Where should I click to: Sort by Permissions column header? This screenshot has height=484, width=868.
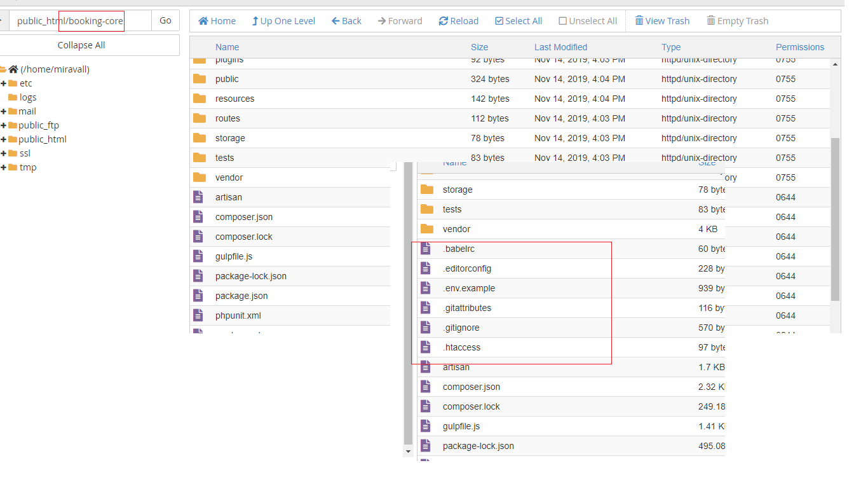(x=799, y=47)
